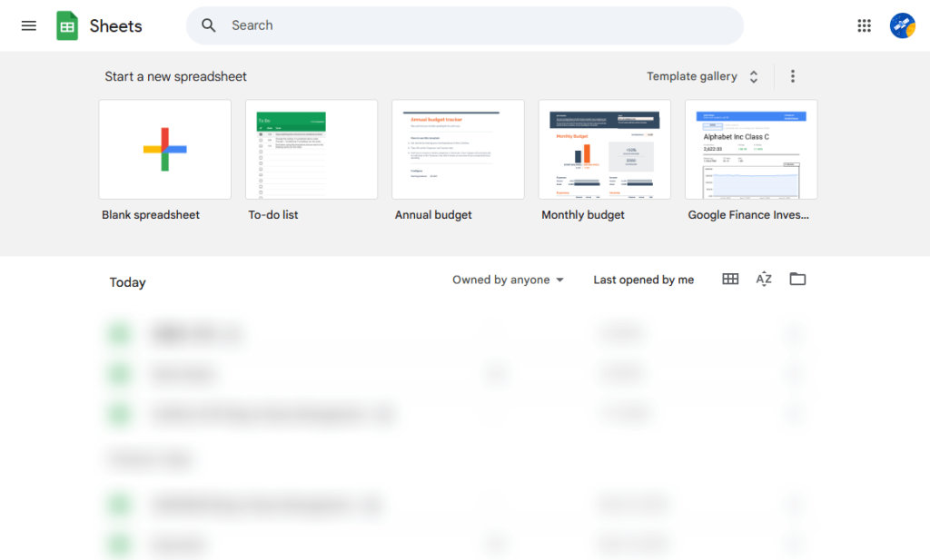Open the Owned by anyone filter
Image resolution: width=930 pixels, height=560 pixels.
(507, 280)
